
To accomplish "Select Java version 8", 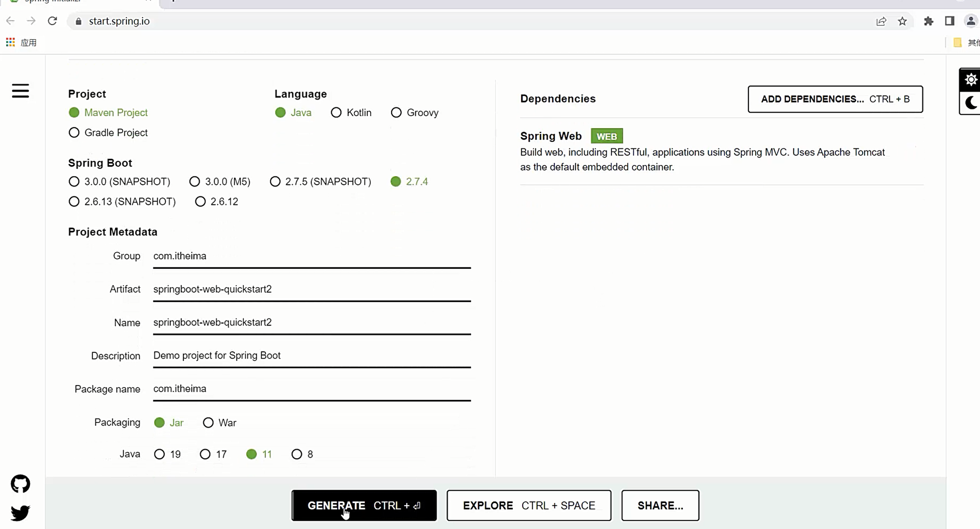I will click(x=302, y=454).
